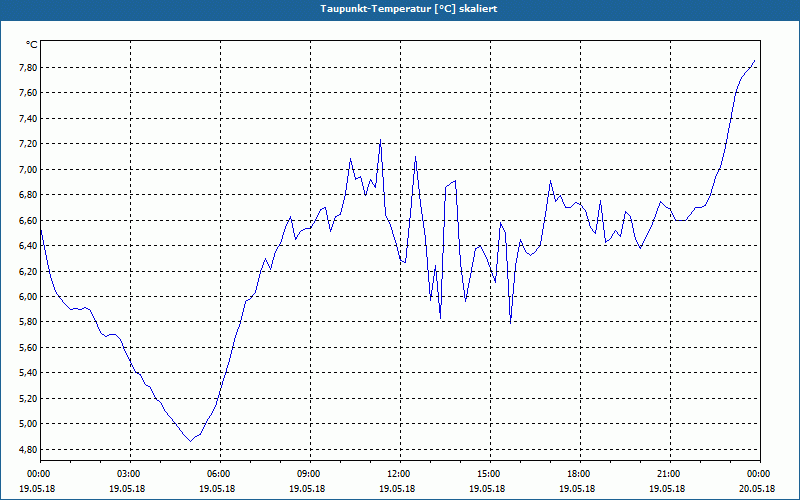
Task: Click the 09:00 time axis label
Action: (x=310, y=474)
